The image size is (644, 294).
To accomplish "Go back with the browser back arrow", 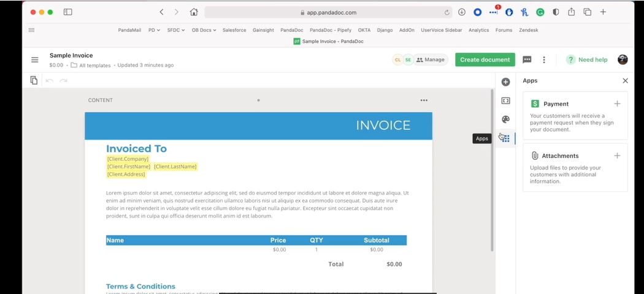I will [x=161, y=12].
